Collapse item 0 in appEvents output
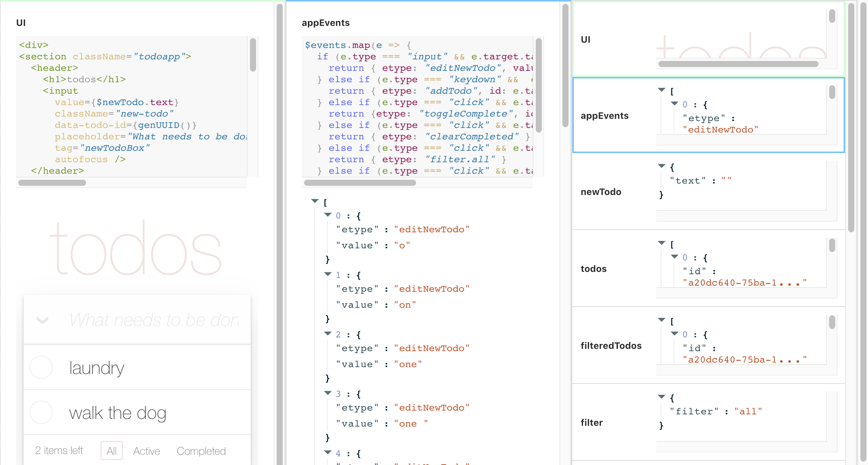Image resolution: width=868 pixels, height=465 pixels. [x=328, y=215]
